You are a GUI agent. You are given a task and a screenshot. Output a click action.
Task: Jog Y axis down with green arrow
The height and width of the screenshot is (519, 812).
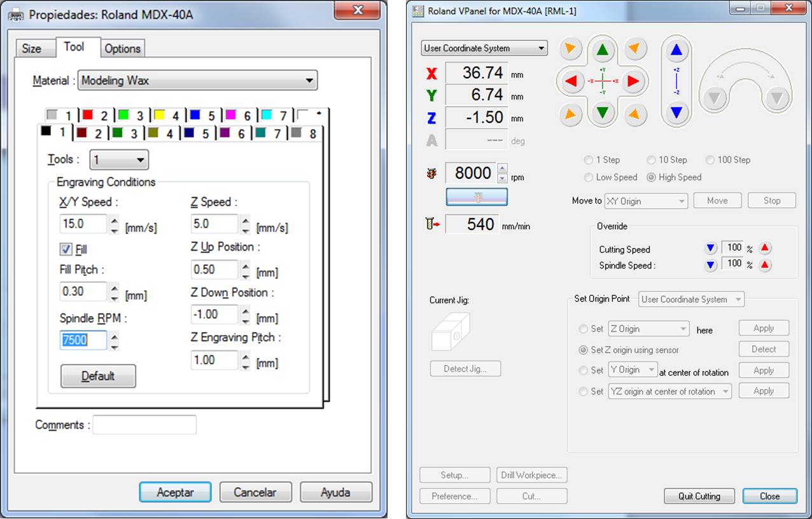(x=603, y=113)
